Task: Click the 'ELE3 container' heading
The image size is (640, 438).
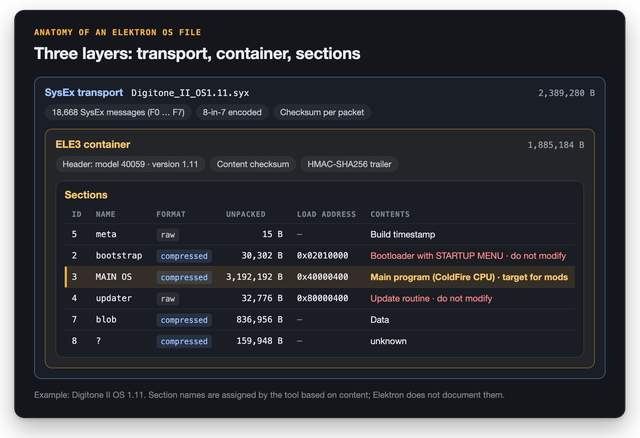Action: tap(93, 145)
